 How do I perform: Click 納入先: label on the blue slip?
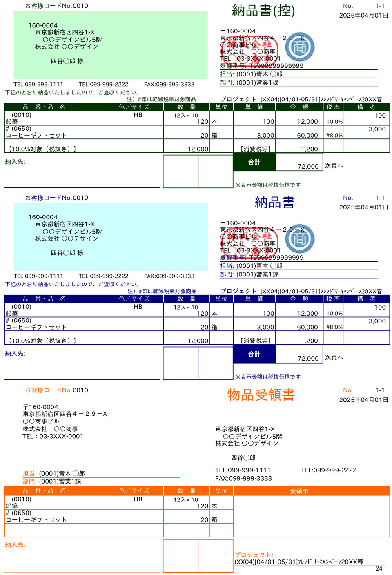point(15,354)
